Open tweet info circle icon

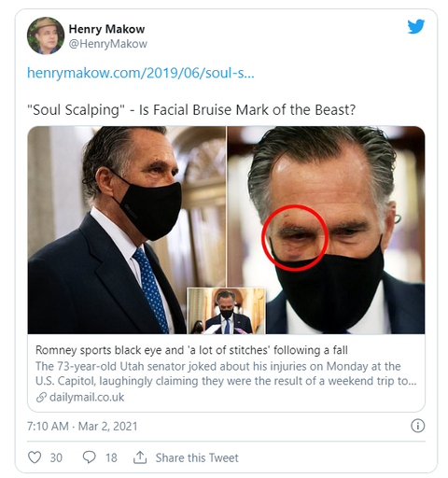pyautogui.click(x=417, y=426)
